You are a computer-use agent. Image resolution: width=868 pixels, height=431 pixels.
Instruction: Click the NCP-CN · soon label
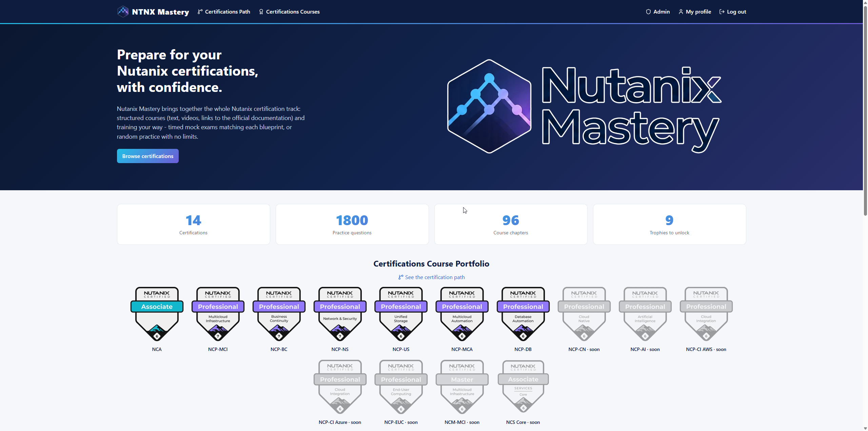(x=584, y=349)
